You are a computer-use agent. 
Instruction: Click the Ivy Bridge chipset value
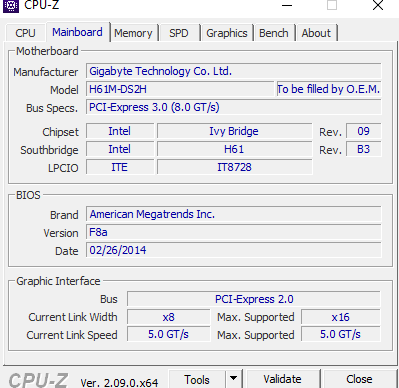pyautogui.click(x=234, y=131)
